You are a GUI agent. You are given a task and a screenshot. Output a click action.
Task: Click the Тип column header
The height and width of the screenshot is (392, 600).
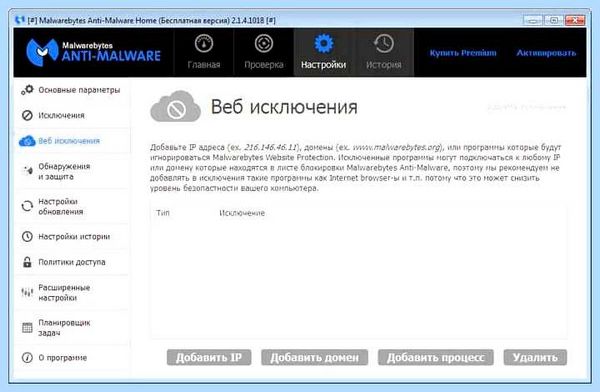[x=163, y=213]
